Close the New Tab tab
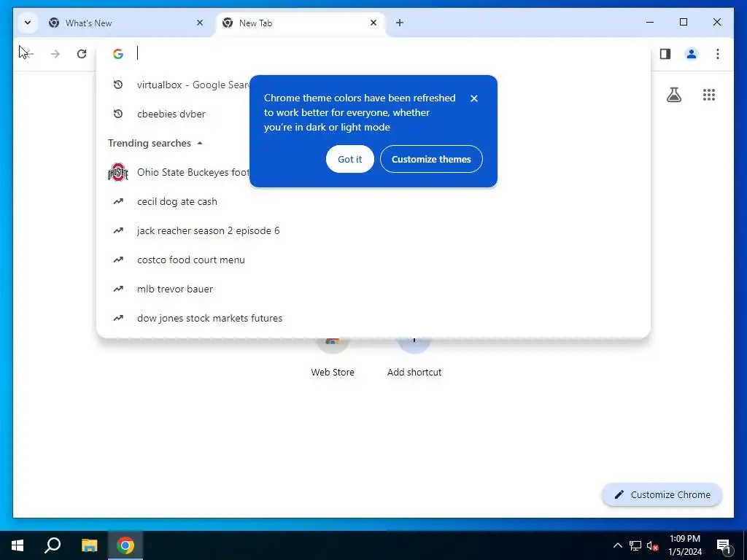The image size is (747, 560). click(373, 23)
